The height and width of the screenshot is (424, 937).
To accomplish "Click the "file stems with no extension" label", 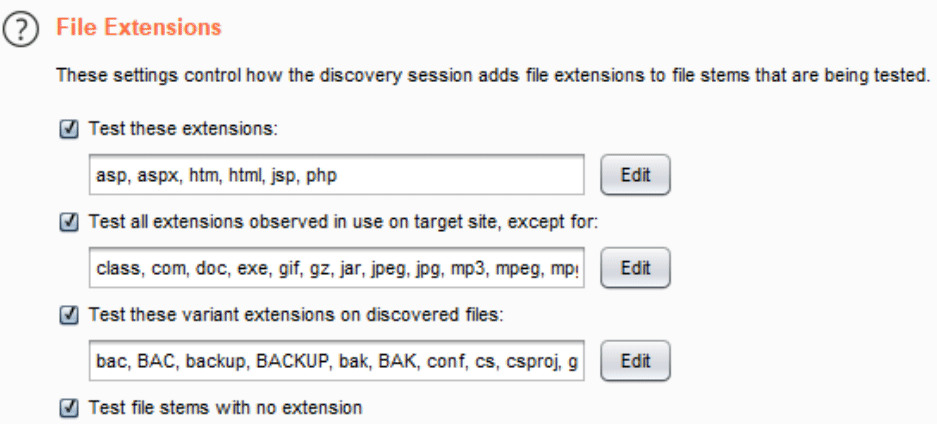I will point(244,408).
